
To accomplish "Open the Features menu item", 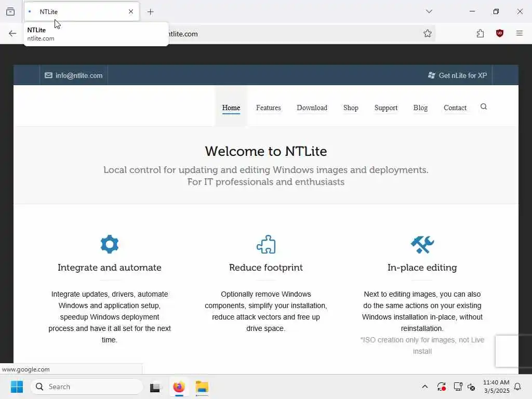I will 269,108.
